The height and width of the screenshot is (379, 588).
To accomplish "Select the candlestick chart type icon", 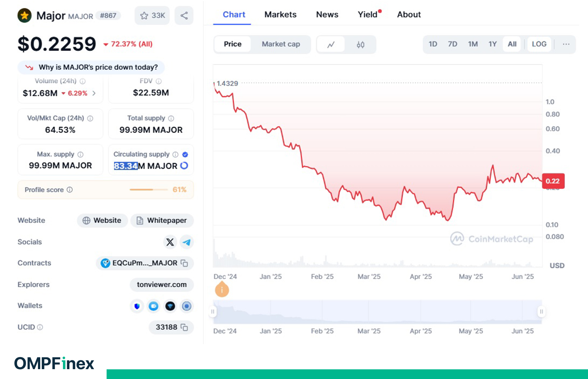I will 360,44.
